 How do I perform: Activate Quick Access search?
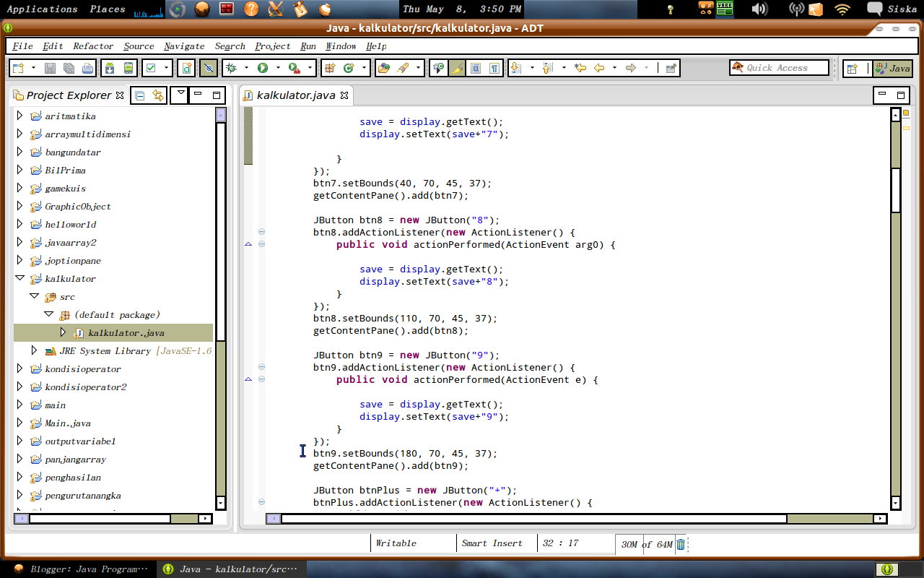coord(780,67)
